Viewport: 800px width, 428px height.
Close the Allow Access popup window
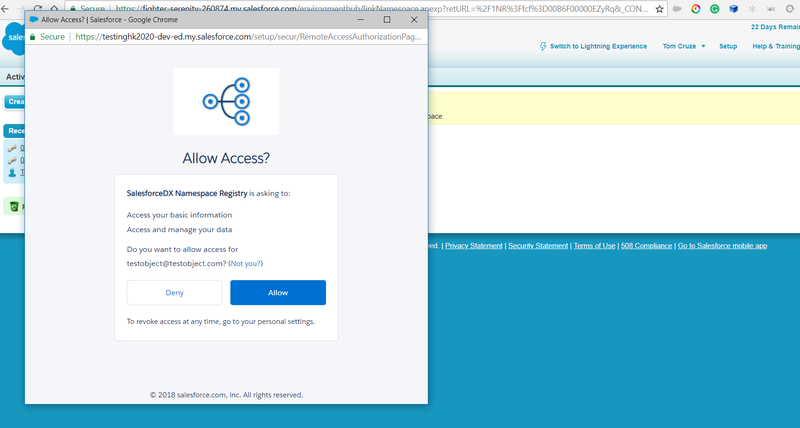click(x=414, y=20)
